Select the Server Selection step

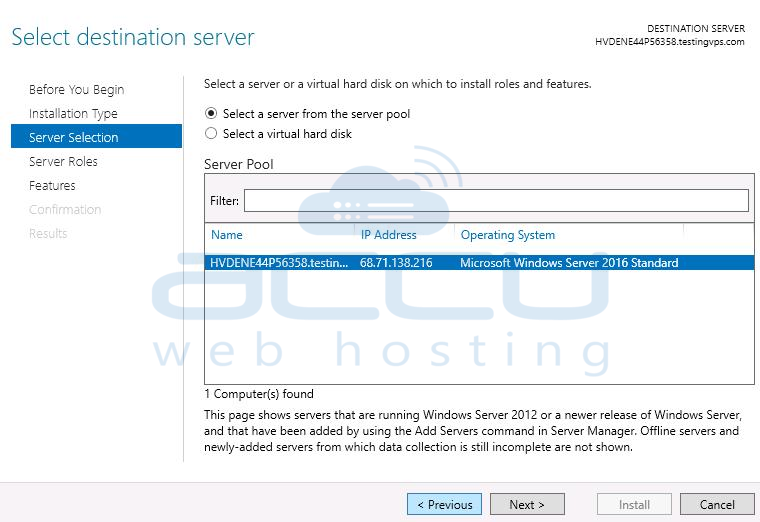[x=96, y=136]
